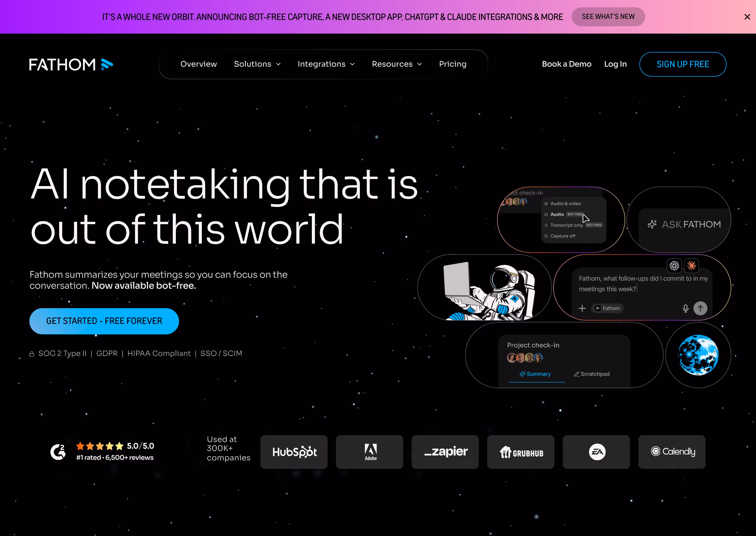Expand the Solutions dropdown menu
The width and height of the screenshot is (756, 536).
(x=257, y=64)
